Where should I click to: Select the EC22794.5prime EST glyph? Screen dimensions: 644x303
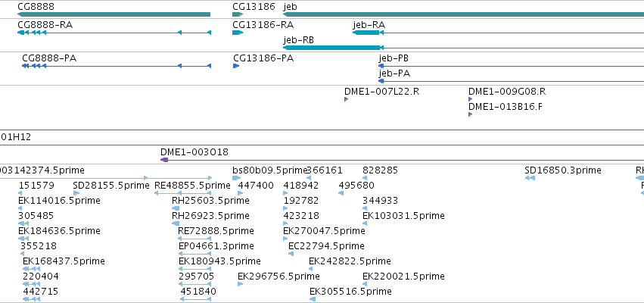tap(291, 254)
